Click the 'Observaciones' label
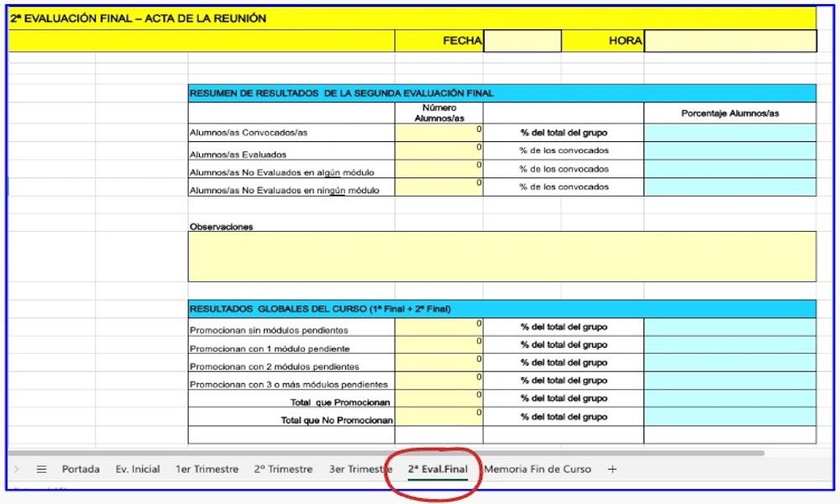840x504 pixels. [221, 227]
